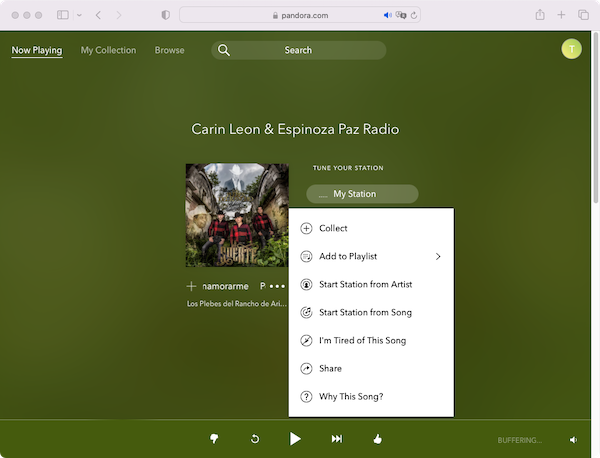600x458 pixels.
Task: Click the search magnifier icon
Action: coord(224,50)
